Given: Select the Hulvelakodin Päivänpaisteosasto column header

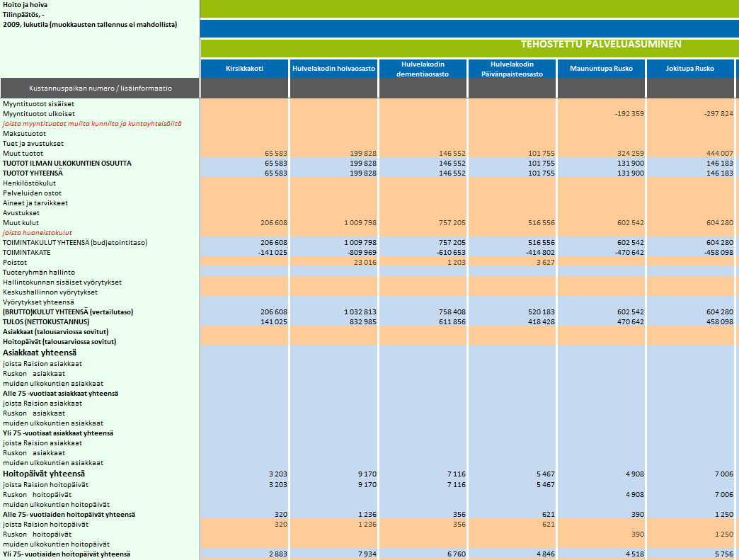Looking at the screenshot, I should tap(512, 69).
